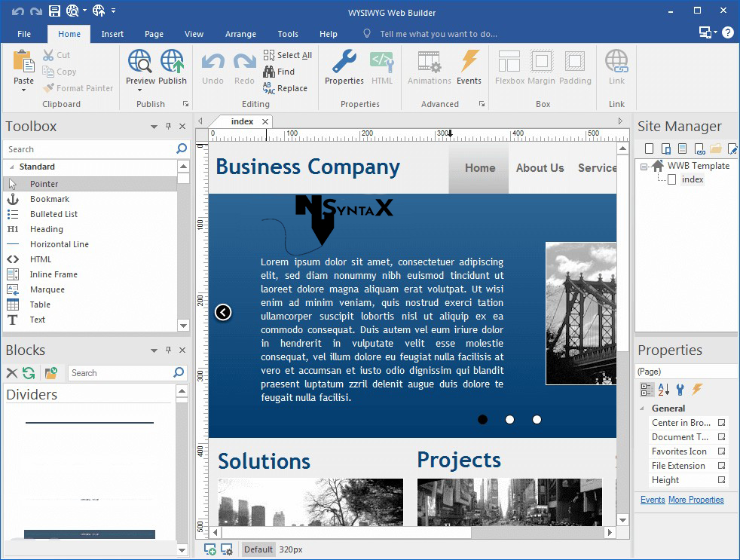
Task: Collapse the WWB Template tree node
Action: click(x=644, y=167)
